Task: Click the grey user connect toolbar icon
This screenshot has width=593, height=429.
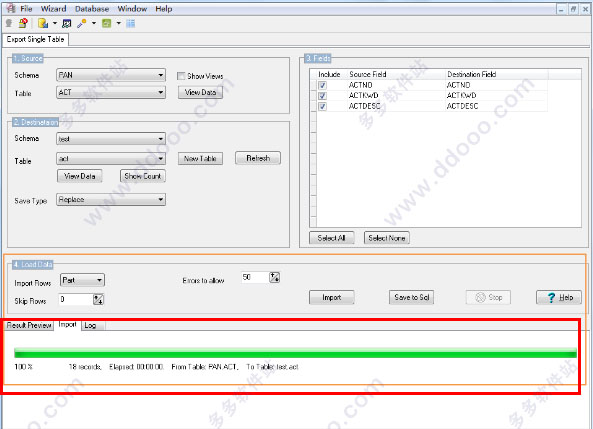Action: click(x=9, y=23)
